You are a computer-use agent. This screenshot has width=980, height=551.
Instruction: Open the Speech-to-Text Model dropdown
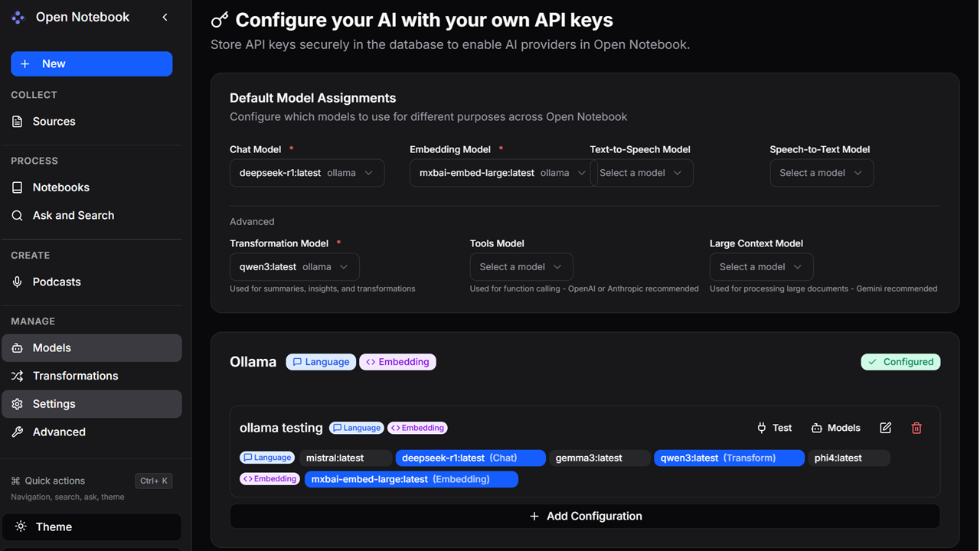click(822, 173)
